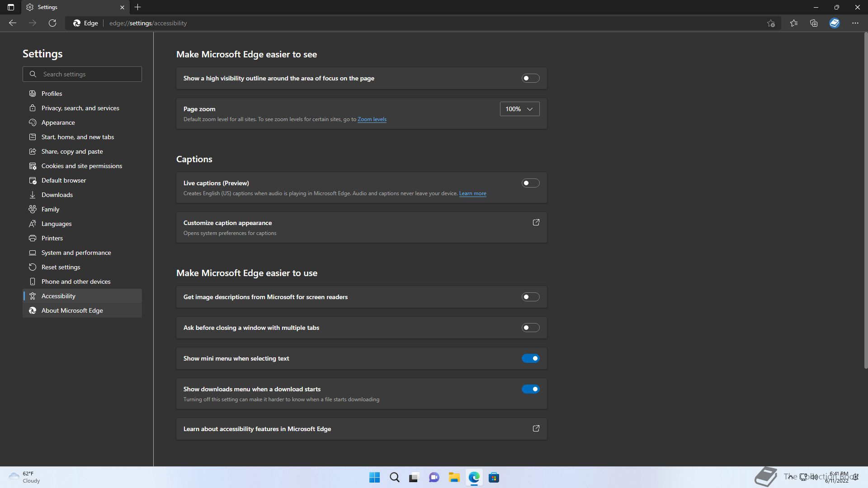Open the weather widget
The image size is (868, 488).
coord(25,477)
